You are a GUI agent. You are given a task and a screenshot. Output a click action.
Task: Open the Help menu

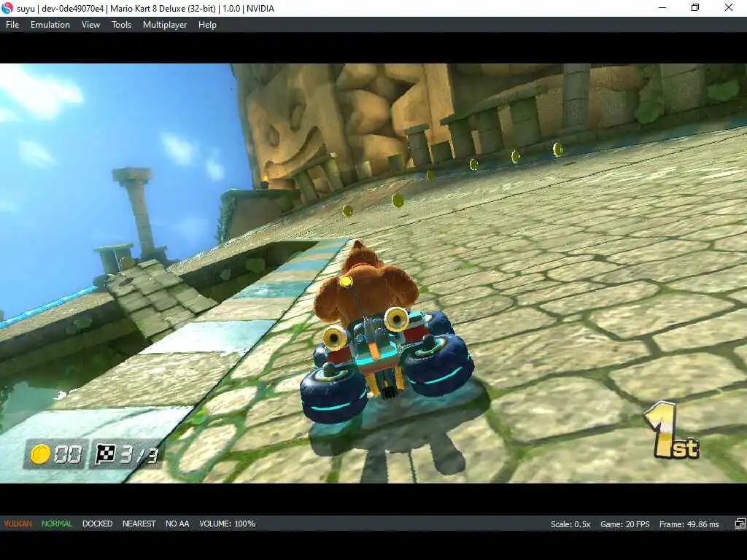[207, 25]
